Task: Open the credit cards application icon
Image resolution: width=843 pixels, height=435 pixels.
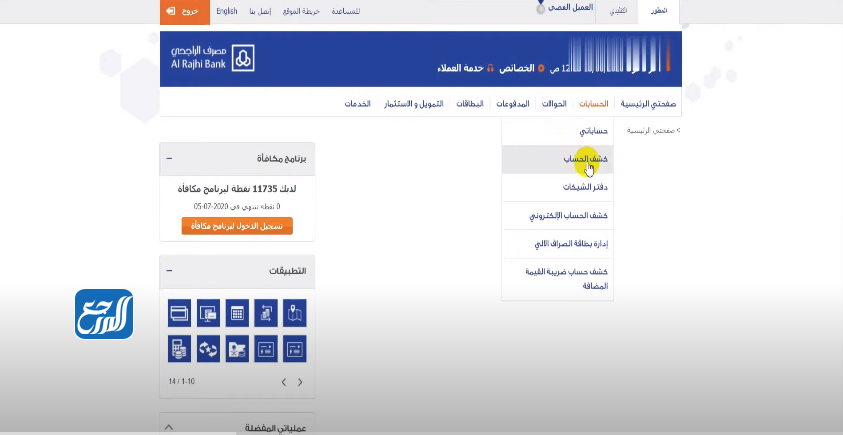Action: pos(179,313)
